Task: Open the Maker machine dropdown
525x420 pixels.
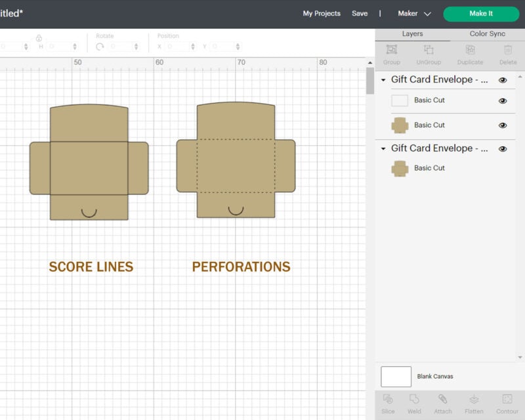Action: tap(414, 13)
